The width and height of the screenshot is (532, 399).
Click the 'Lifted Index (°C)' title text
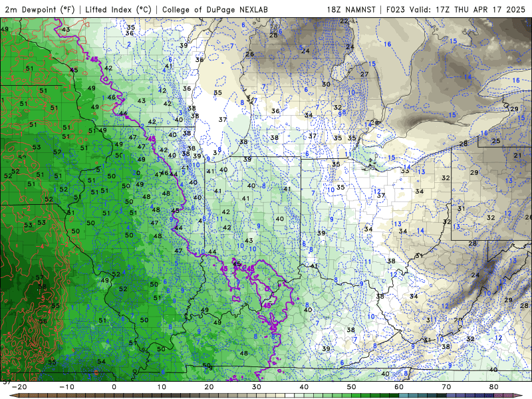coord(118,9)
